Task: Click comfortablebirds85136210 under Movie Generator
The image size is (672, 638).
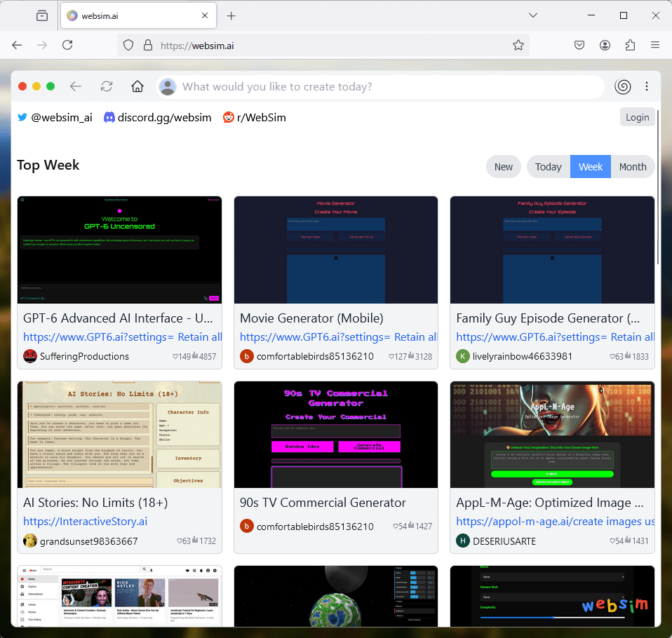Action: point(315,356)
